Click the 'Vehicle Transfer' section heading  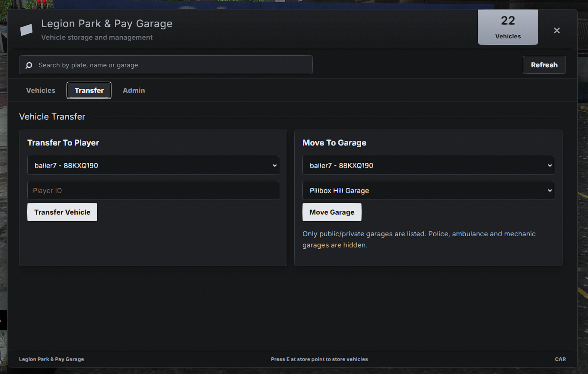click(52, 117)
